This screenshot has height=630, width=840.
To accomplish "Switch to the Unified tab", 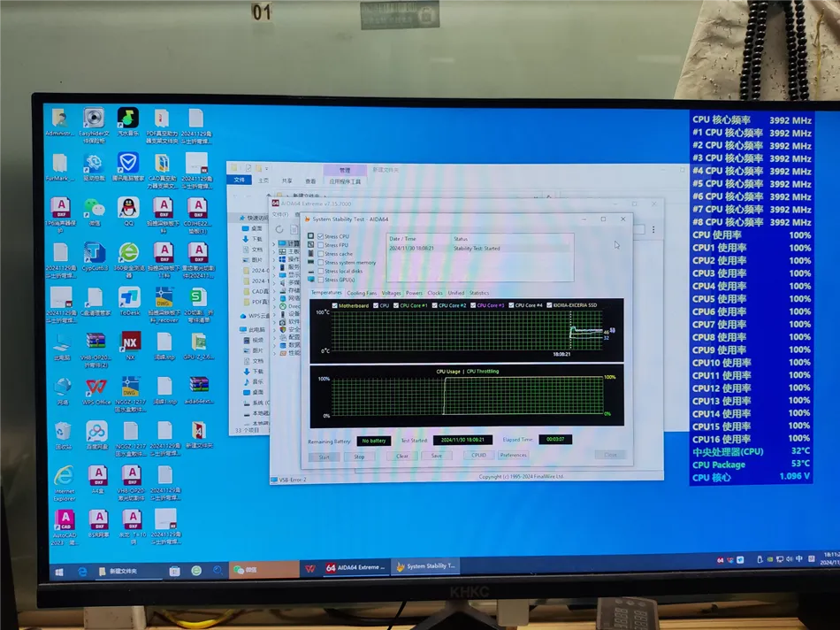I will pyautogui.click(x=456, y=293).
